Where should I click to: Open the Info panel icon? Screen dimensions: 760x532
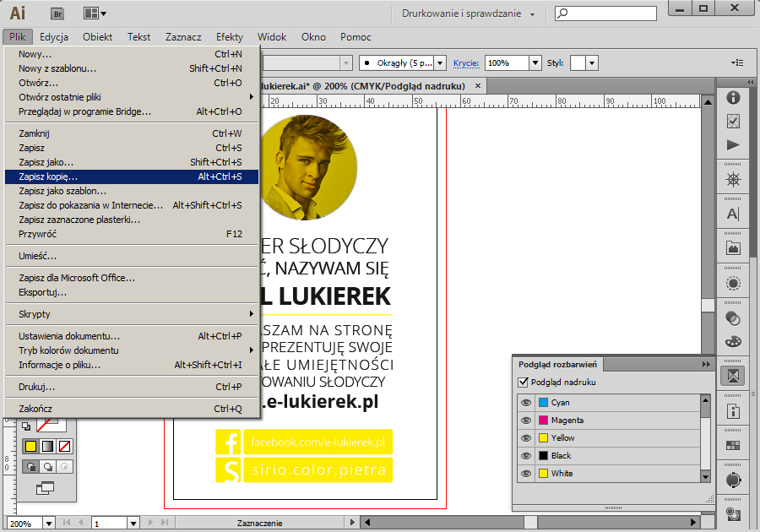[733, 97]
